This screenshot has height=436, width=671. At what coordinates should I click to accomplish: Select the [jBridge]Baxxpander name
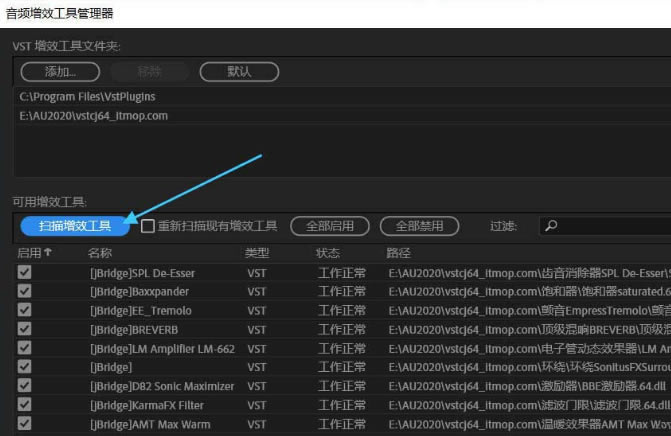tap(139, 292)
